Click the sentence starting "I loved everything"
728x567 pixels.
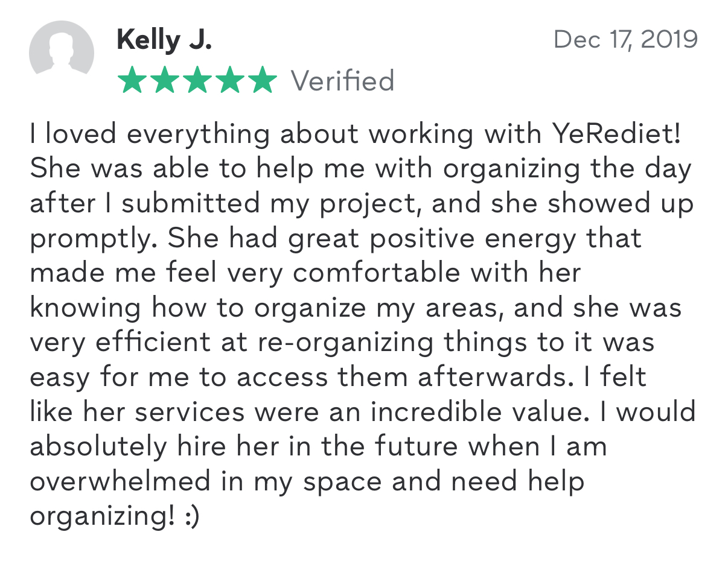tap(356, 135)
